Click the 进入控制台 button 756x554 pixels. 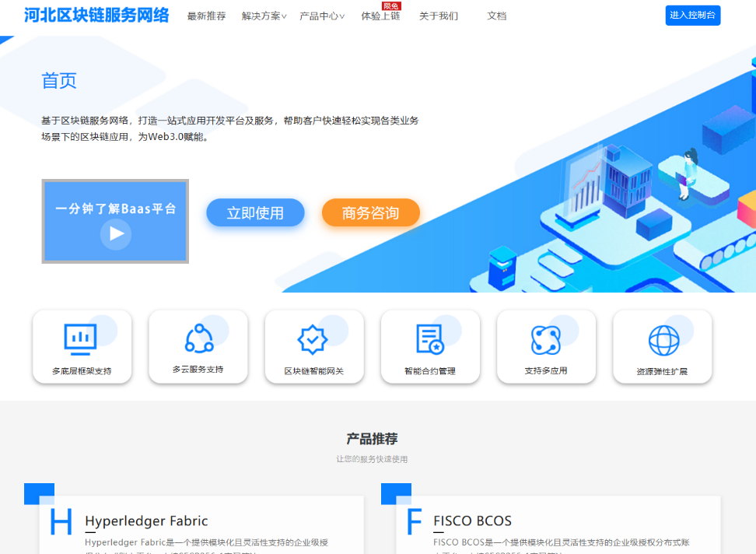692,15
